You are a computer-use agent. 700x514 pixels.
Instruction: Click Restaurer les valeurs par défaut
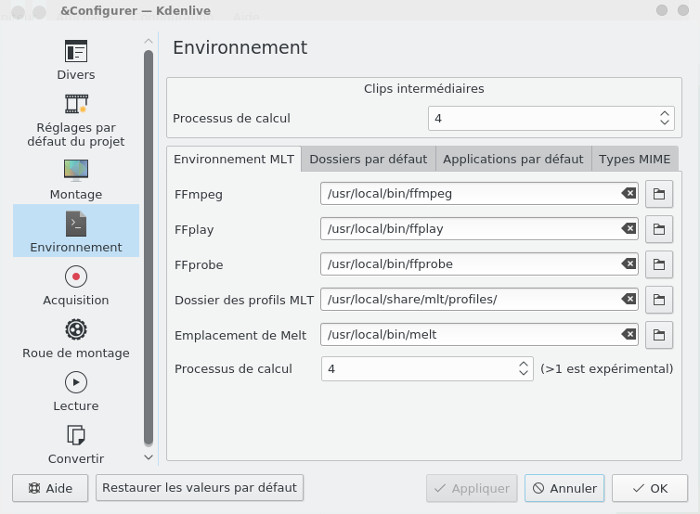point(200,488)
